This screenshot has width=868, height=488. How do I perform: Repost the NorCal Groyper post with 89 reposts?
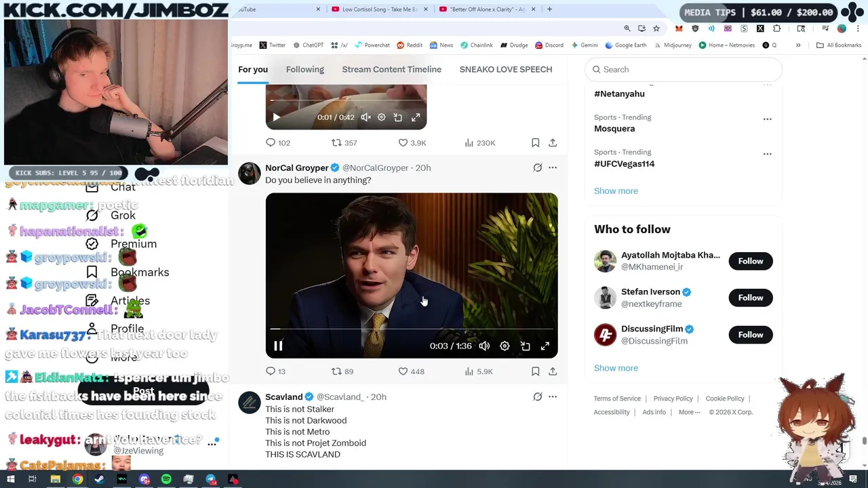click(342, 371)
